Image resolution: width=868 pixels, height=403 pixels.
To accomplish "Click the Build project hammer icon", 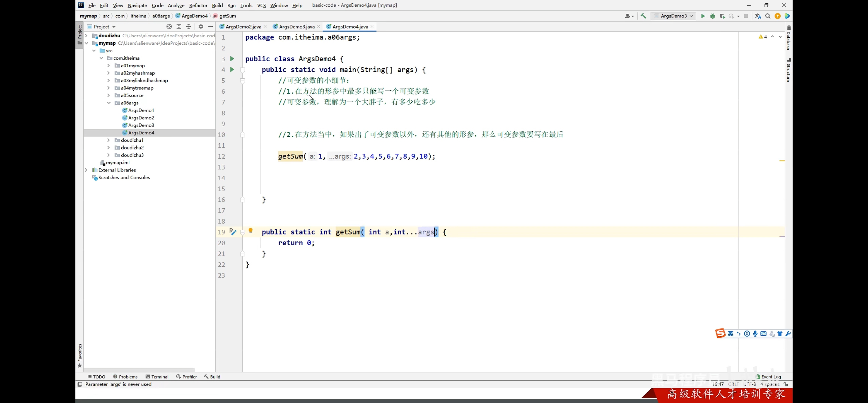I will (643, 16).
